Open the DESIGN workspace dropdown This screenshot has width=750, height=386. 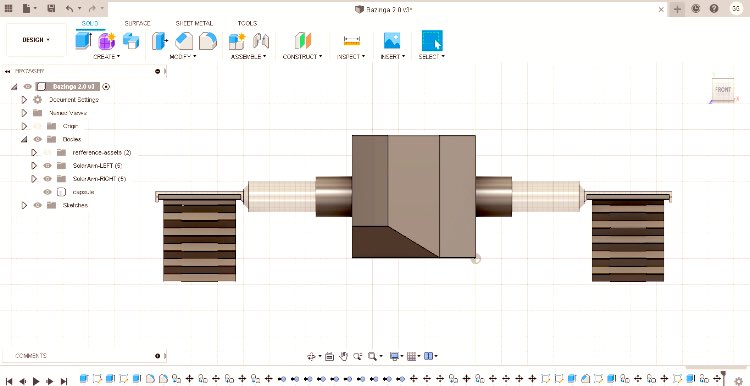pos(36,40)
